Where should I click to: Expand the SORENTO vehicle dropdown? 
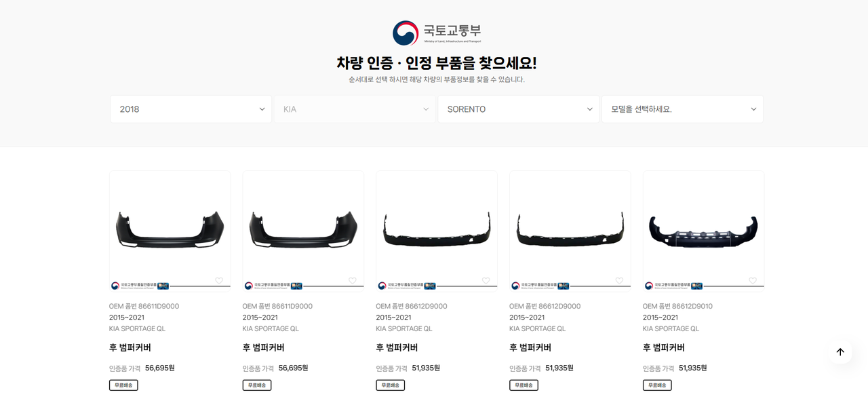pos(519,109)
